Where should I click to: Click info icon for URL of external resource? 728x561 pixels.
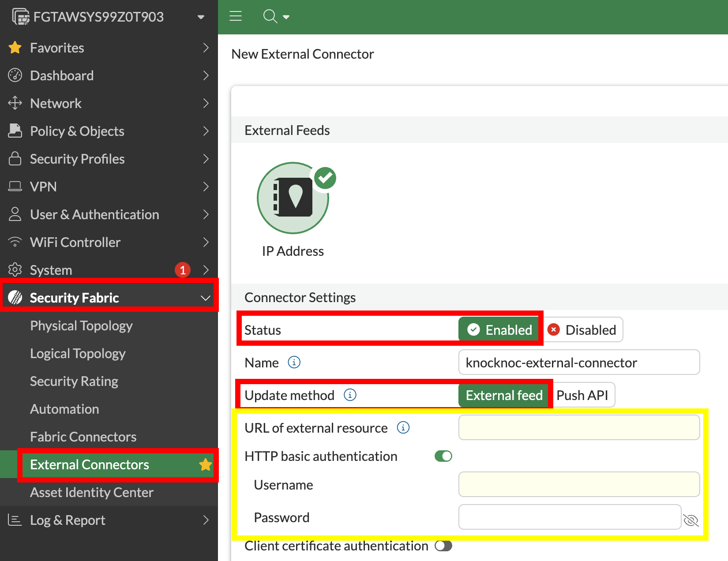pyautogui.click(x=403, y=427)
